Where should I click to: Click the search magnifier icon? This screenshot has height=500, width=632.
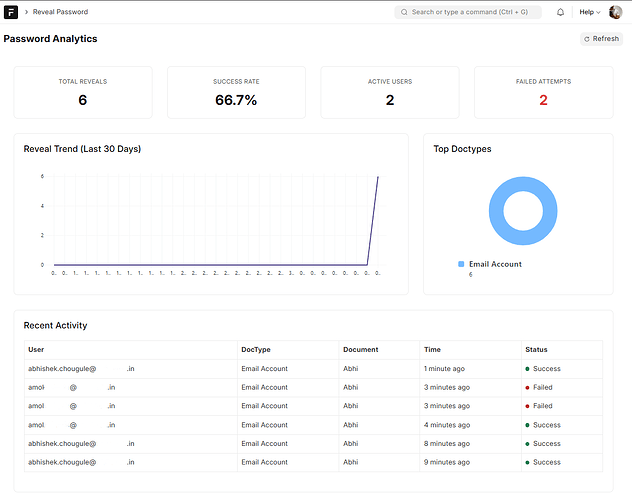pyautogui.click(x=404, y=12)
